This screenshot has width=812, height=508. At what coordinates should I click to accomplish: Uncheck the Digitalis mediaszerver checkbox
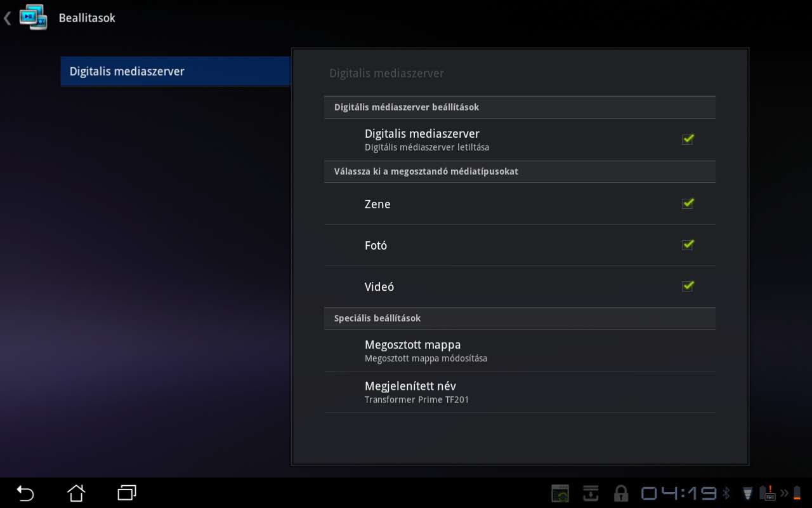[688, 139]
